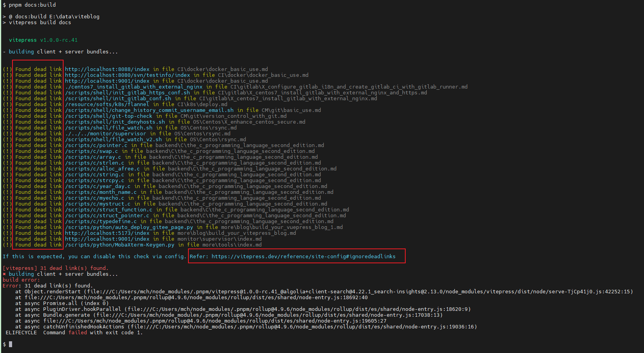Click the /resource/softs/k8s/flannel path

pyautogui.click(x=107, y=104)
